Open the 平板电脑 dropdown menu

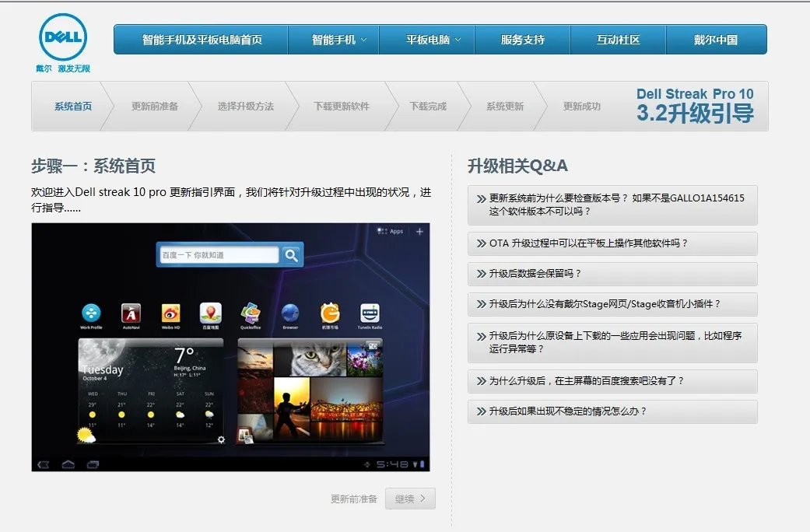click(427, 39)
